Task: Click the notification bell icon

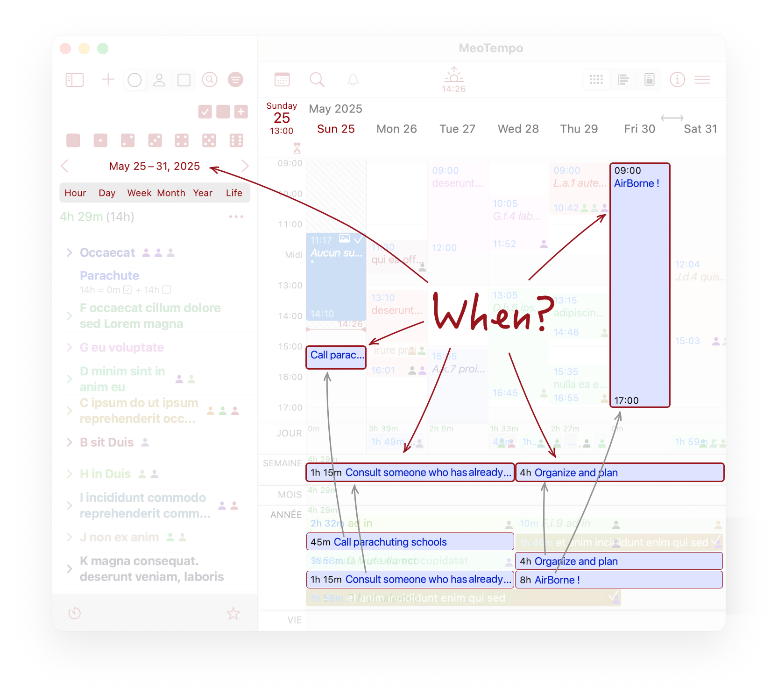Action: (353, 80)
